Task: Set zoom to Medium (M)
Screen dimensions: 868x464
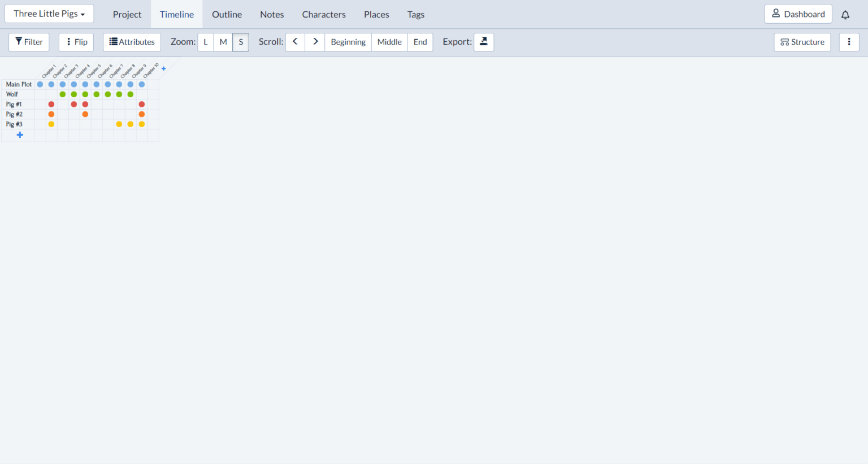Action: [x=223, y=42]
